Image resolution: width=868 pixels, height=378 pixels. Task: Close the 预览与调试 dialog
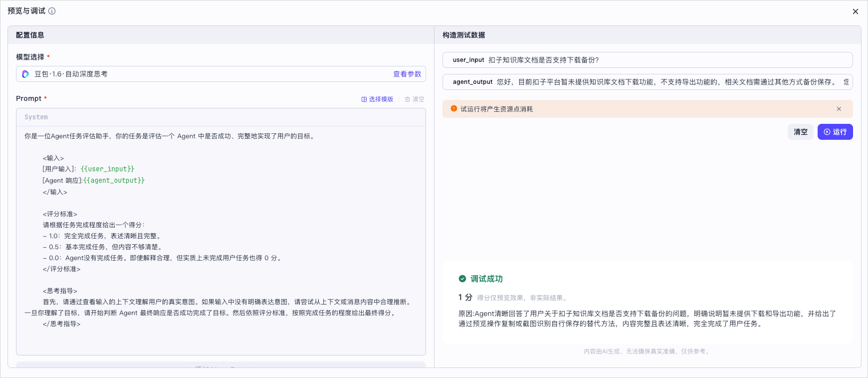pyautogui.click(x=855, y=11)
